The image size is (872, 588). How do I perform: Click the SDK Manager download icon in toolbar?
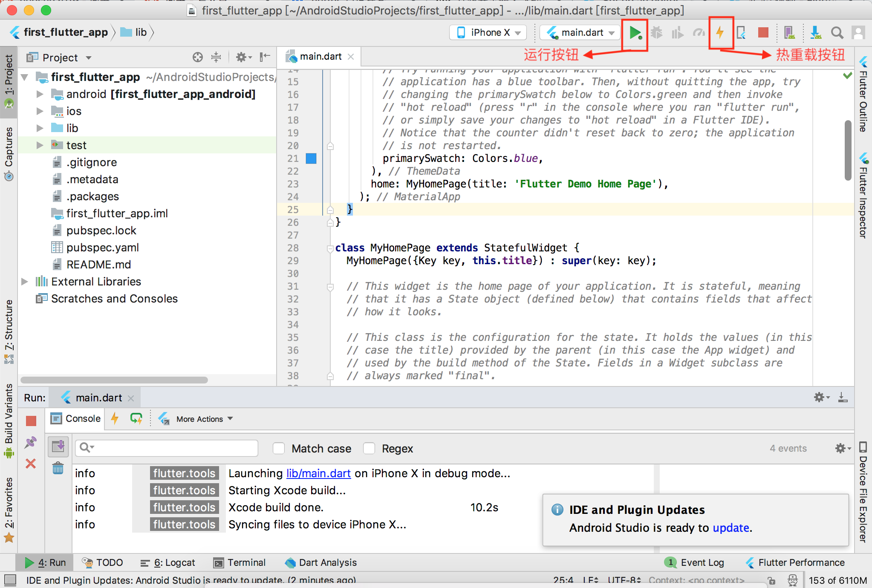click(815, 33)
